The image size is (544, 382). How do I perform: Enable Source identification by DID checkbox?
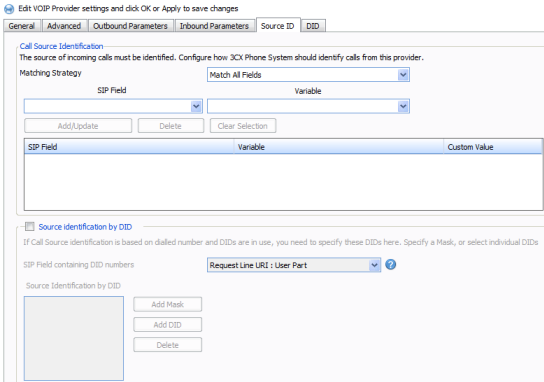30,227
